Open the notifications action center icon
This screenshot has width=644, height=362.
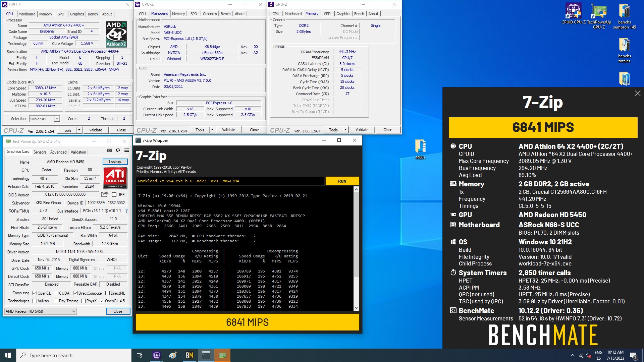coord(633,356)
